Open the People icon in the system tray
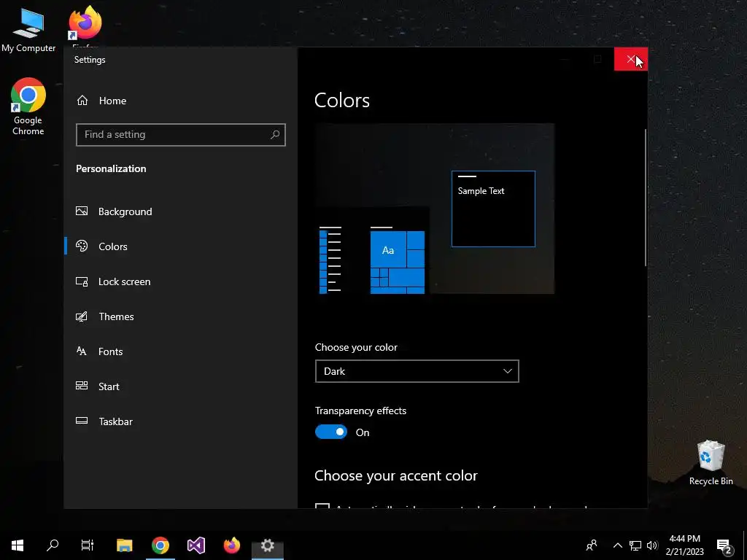The image size is (747, 560). [x=592, y=545]
